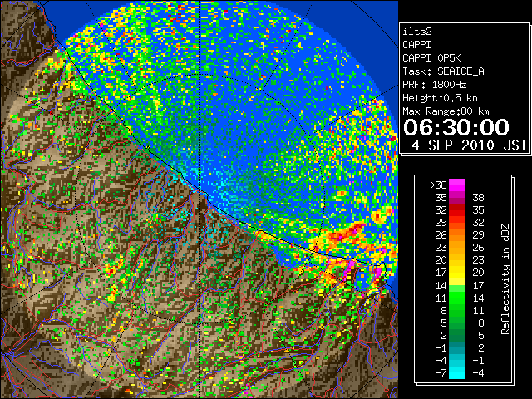Click the 'Height:0.5 km' text
The height and width of the screenshot is (399, 532).
(440, 98)
